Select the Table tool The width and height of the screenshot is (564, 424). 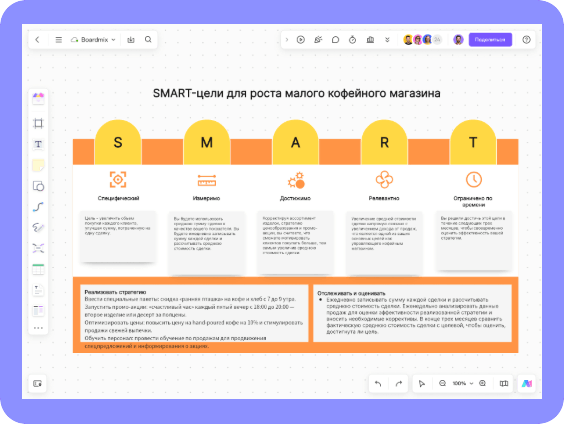(x=38, y=269)
